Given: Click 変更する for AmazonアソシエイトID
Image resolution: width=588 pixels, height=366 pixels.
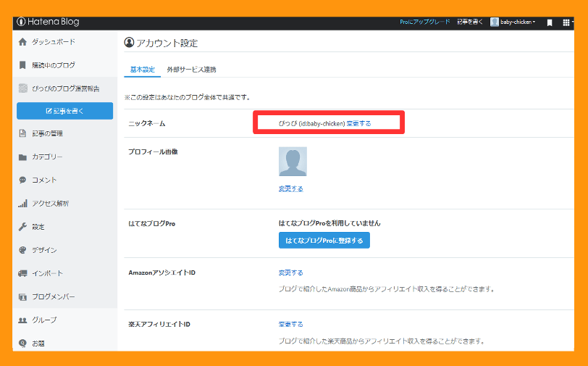Looking at the screenshot, I should [x=290, y=273].
